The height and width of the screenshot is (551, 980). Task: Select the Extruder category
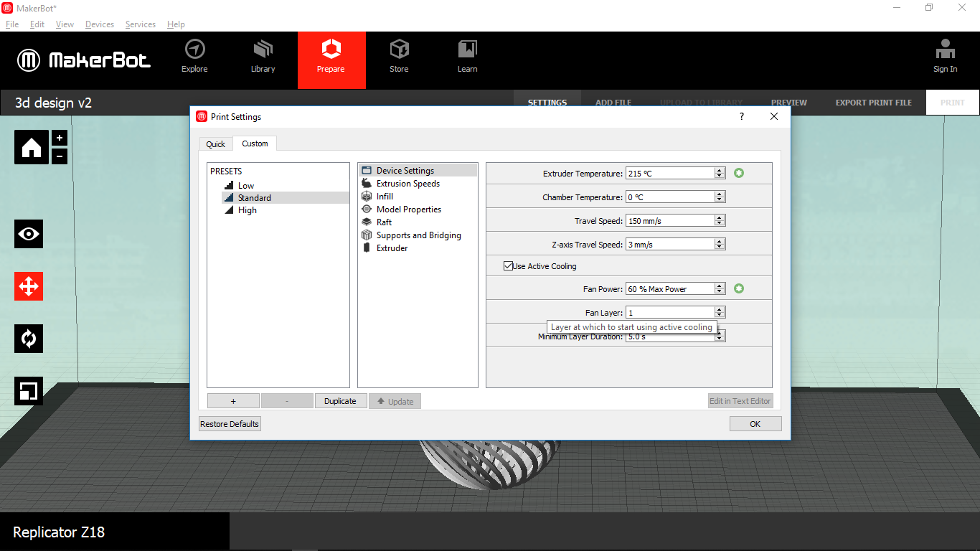(418, 248)
